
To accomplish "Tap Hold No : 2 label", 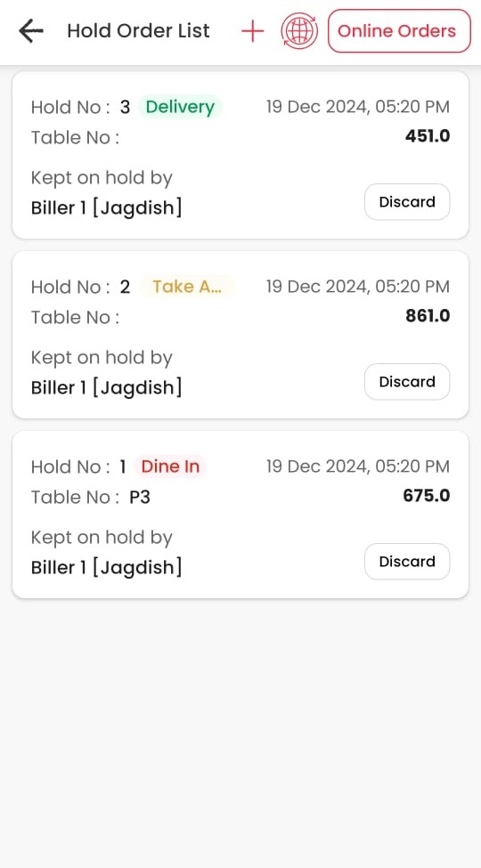I will [80, 287].
